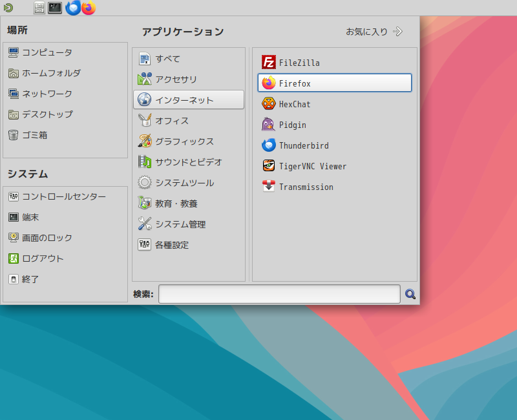Launch FileZilla by its label
The width and height of the screenshot is (517, 420).
[299, 63]
